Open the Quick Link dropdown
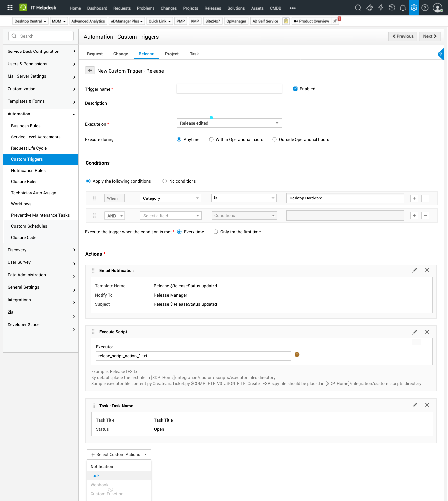 (x=159, y=21)
